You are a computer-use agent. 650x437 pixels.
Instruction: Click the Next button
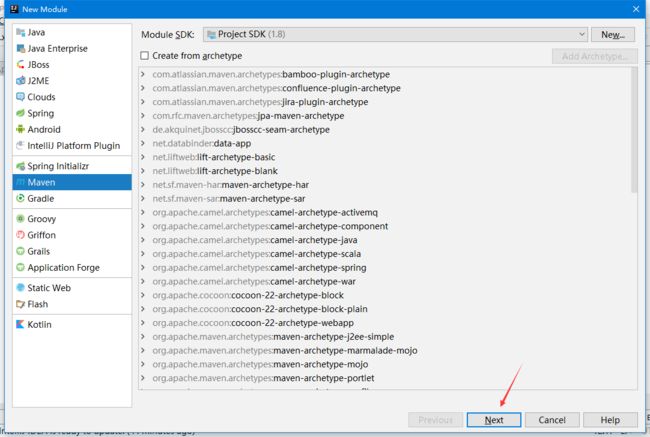coord(494,420)
